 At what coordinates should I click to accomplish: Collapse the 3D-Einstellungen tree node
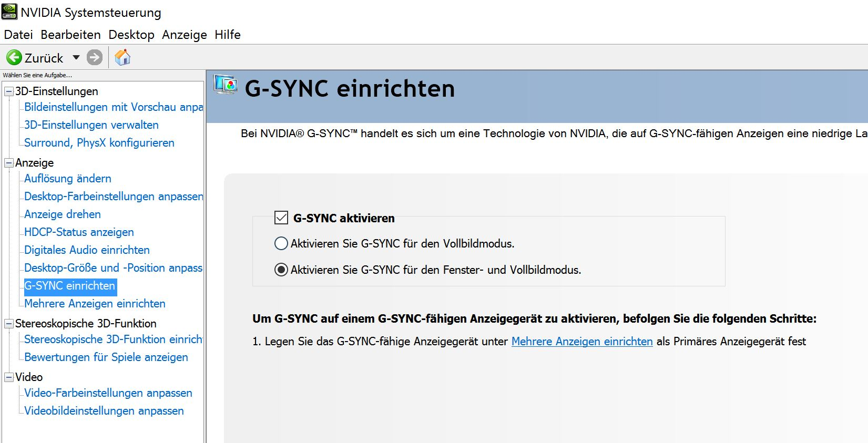point(9,91)
